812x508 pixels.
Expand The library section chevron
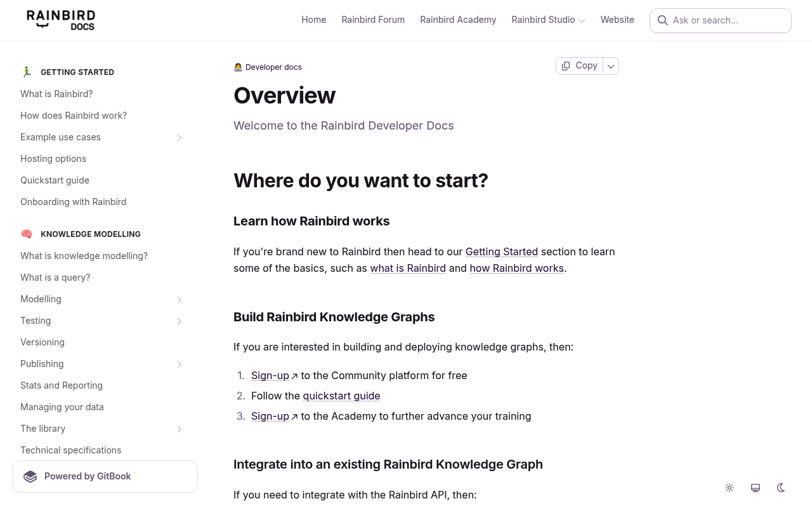180,429
